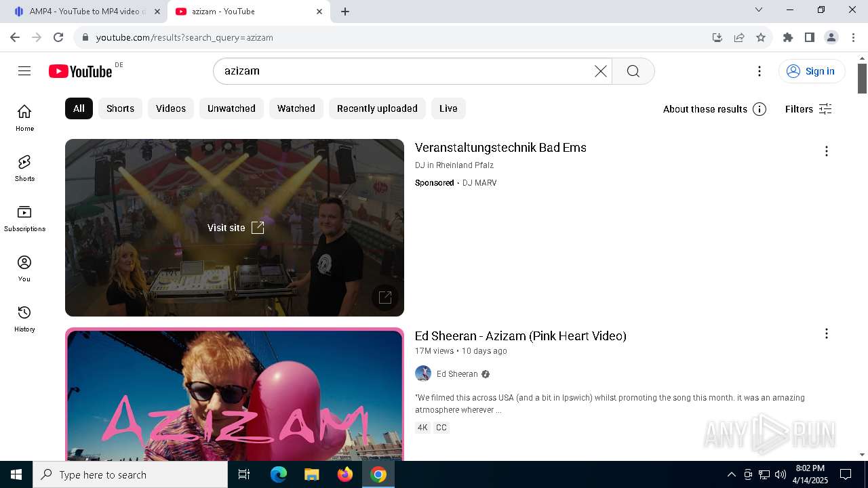Open YouTube settings three-dot menu
Viewport: 868px width, 488px height.
tap(759, 71)
